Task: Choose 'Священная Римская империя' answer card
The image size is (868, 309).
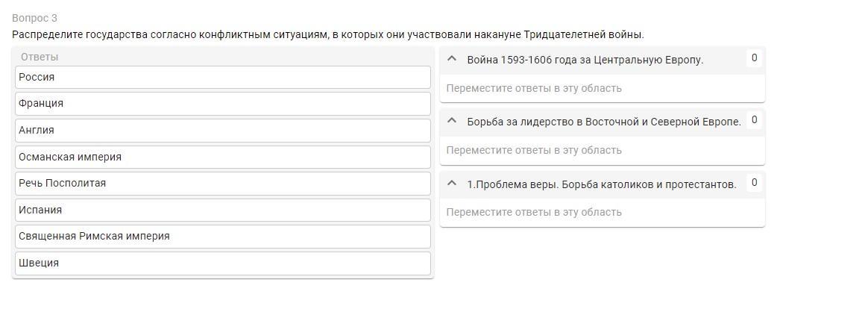Action: point(222,237)
